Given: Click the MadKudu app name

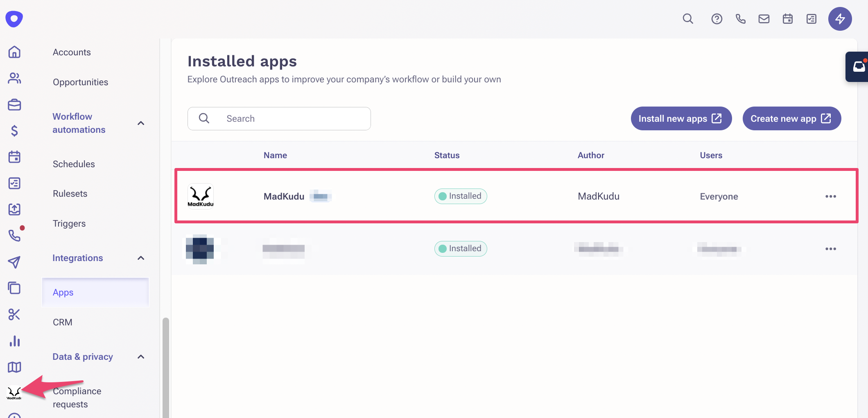Looking at the screenshot, I should (x=284, y=196).
